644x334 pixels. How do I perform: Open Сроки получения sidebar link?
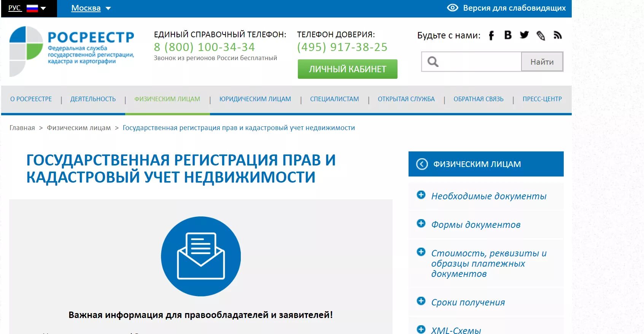click(468, 302)
